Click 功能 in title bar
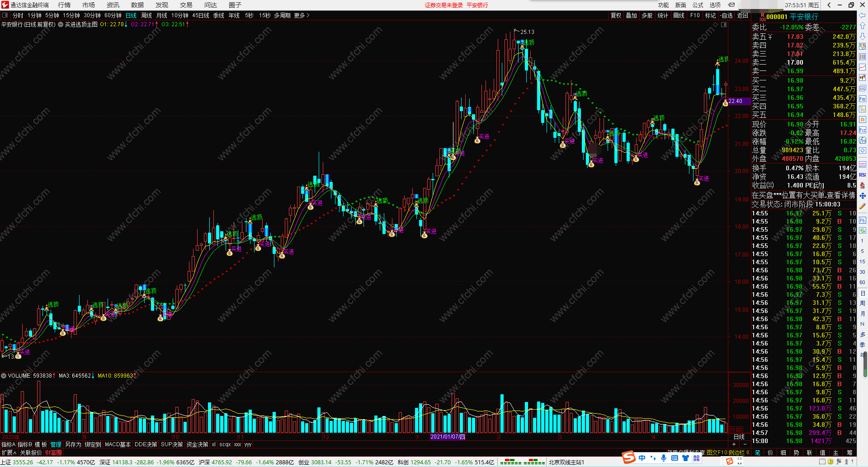Image resolution: width=868 pixels, height=467 pixels. [664, 5]
